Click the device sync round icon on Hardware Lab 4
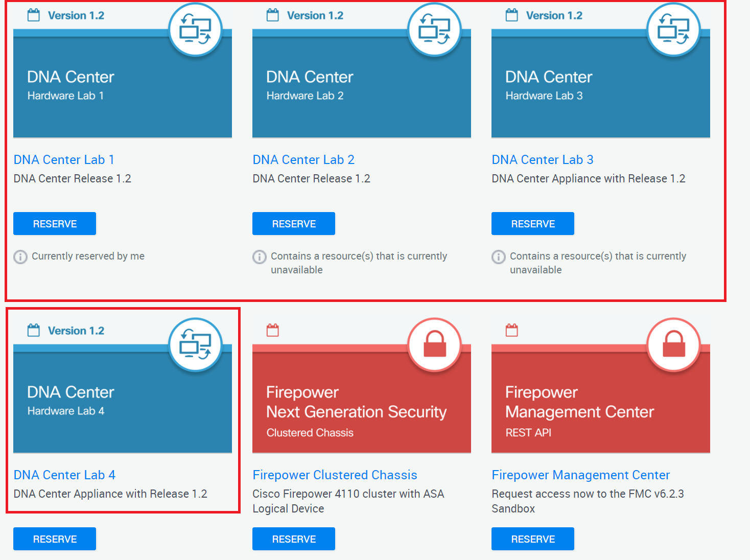 click(x=195, y=345)
